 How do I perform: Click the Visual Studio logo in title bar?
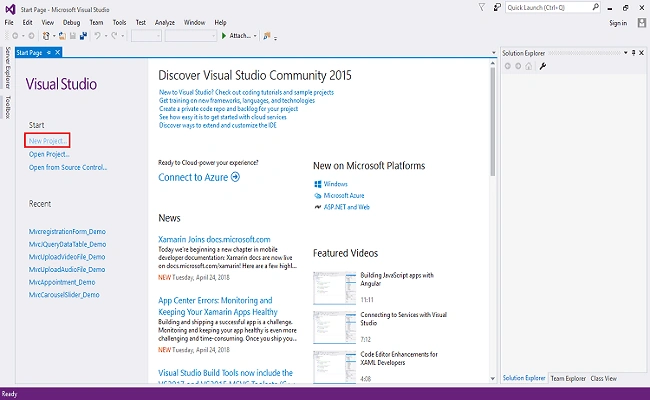[10, 9]
